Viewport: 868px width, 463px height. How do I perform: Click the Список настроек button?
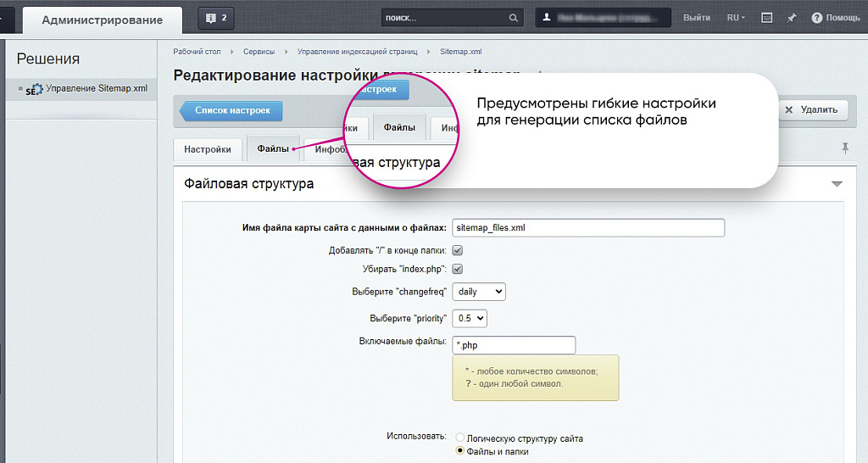(231, 110)
